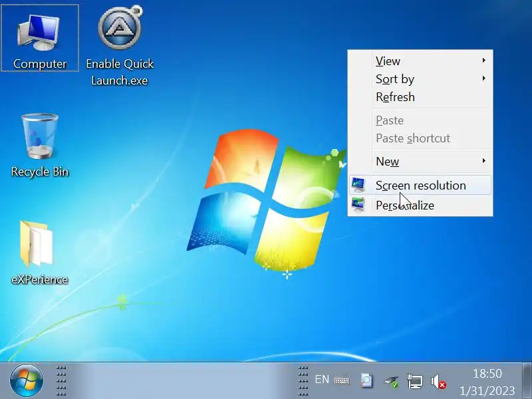Choose New in the context menu

tap(421, 161)
